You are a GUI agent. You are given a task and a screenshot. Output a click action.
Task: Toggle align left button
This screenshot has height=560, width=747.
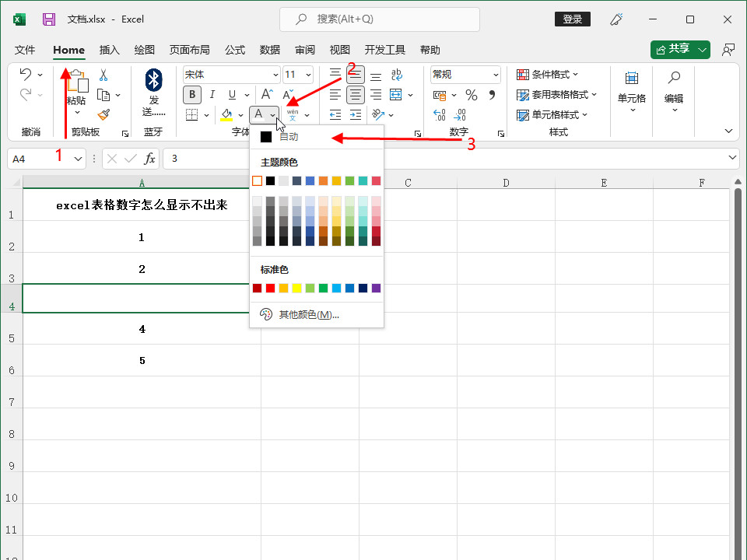[x=335, y=94]
